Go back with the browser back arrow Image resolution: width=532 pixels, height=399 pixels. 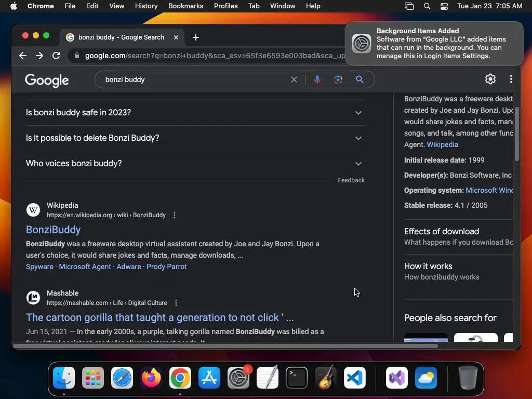[23, 56]
